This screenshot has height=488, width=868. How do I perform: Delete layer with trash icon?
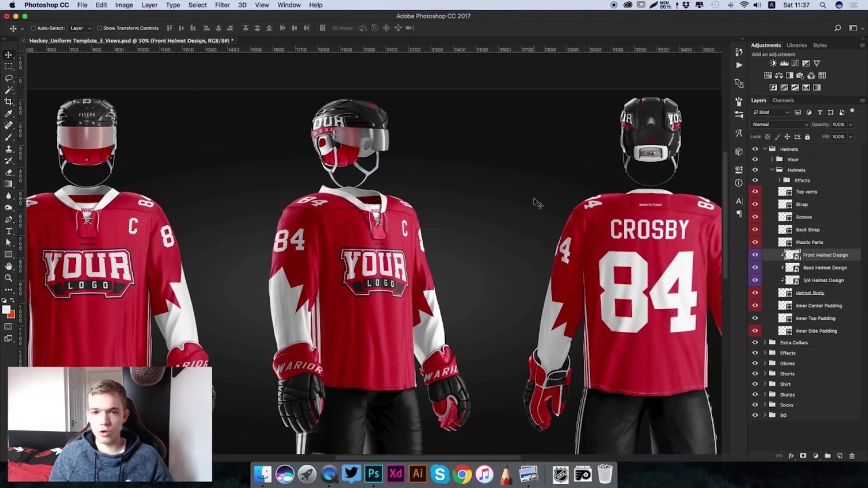click(852, 456)
